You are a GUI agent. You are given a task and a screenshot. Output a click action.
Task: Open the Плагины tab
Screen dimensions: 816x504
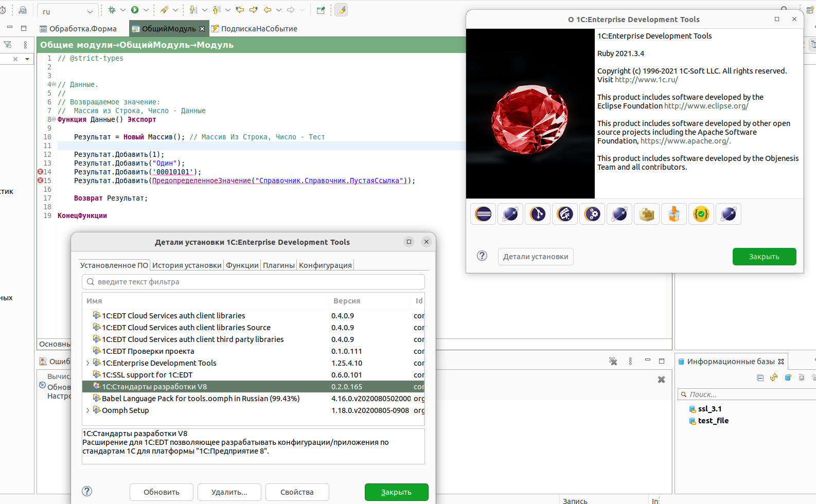pyautogui.click(x=279, y=265)
